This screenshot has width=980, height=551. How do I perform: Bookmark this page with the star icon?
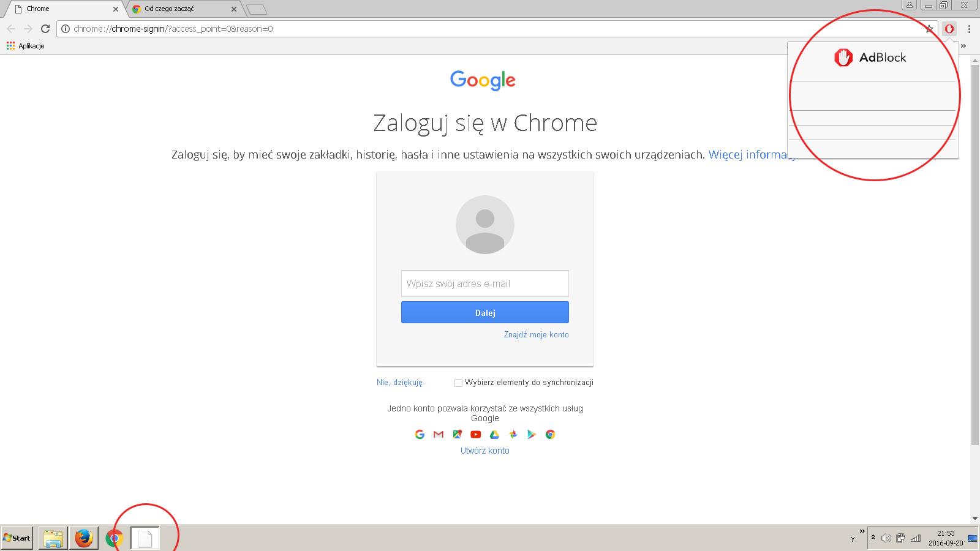coord(929,29)
